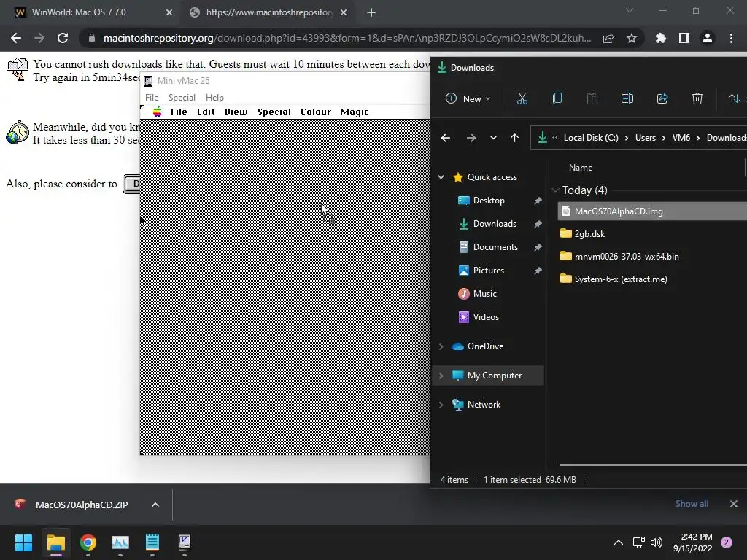Click Delete trash icon in Explorer
Viewport: 747px width, 560px height.
[697, 98]
